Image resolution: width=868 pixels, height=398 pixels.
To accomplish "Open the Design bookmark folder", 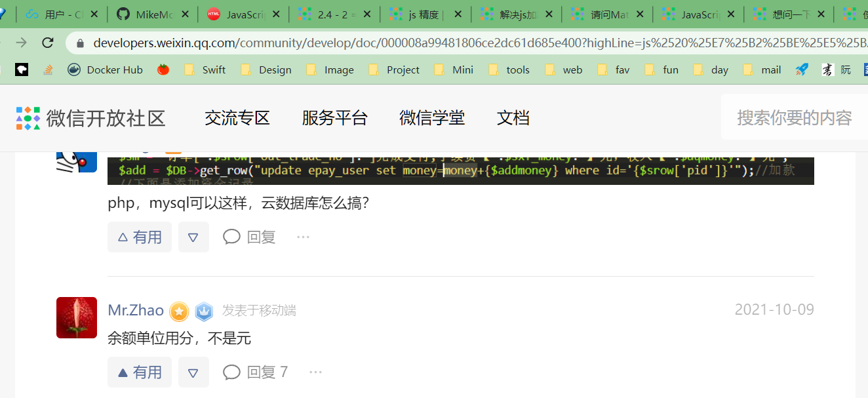I will pyautogui.click(x=266, y=70).
